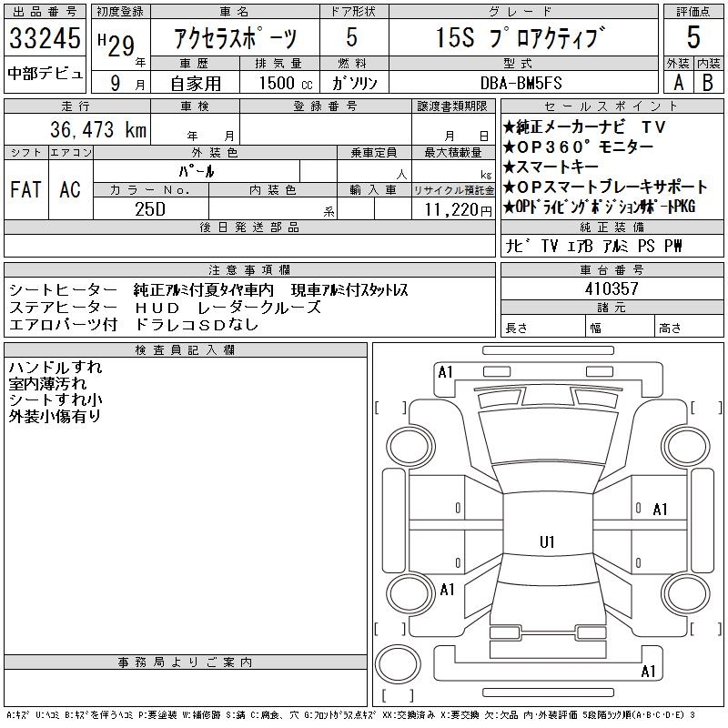Click displacement value 1500 cc
The width and height of the screenshot is (728, 728).
pyautogui.click(x=286, y=83)
